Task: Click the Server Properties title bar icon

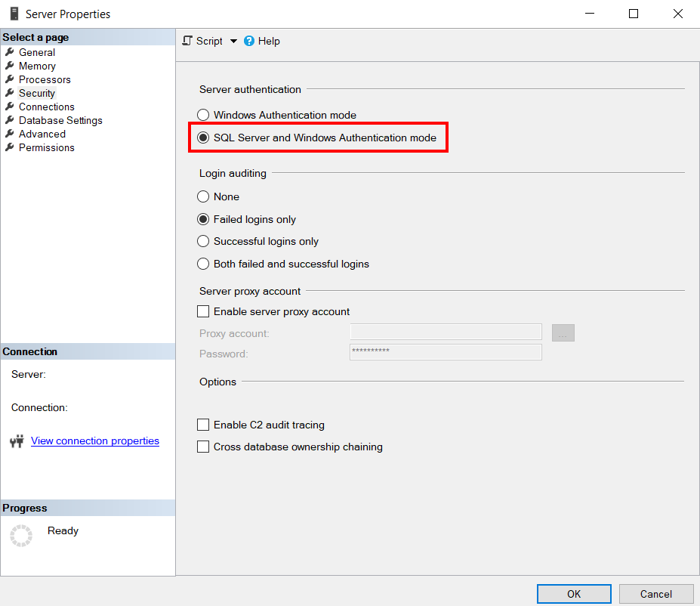Action: [14, 14]
